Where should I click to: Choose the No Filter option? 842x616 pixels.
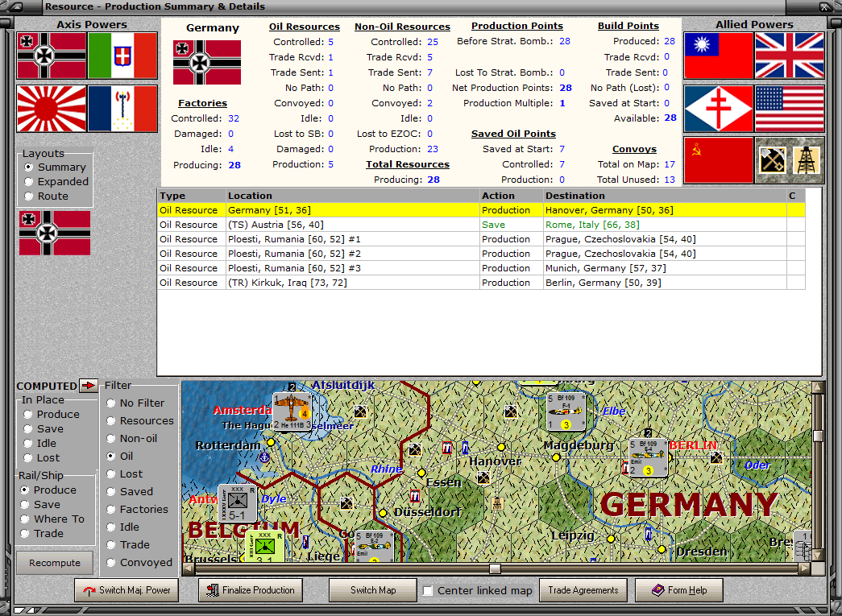tap(135, 403)
